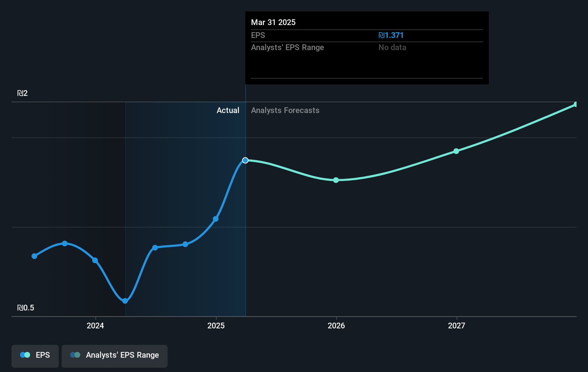Click the 'Actual' section label
Image resolution: width=588 pixels, height=372 pixels.
(x=228, y=110)
